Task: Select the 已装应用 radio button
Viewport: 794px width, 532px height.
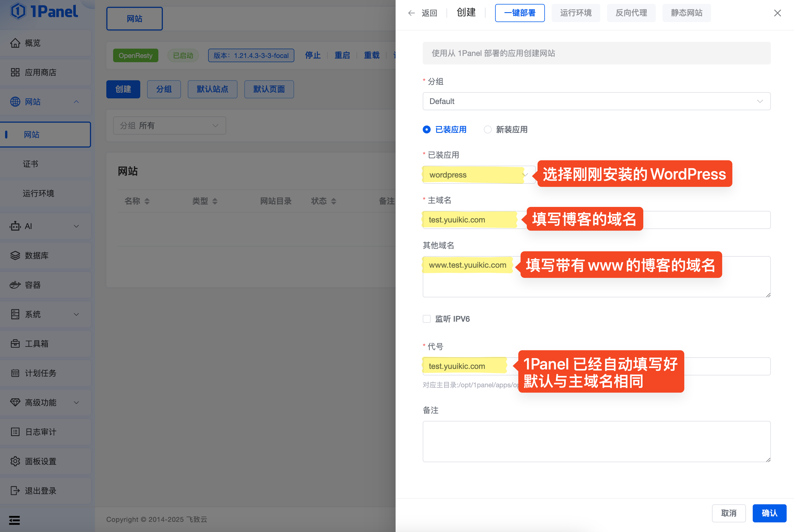Action: point(426,129)
